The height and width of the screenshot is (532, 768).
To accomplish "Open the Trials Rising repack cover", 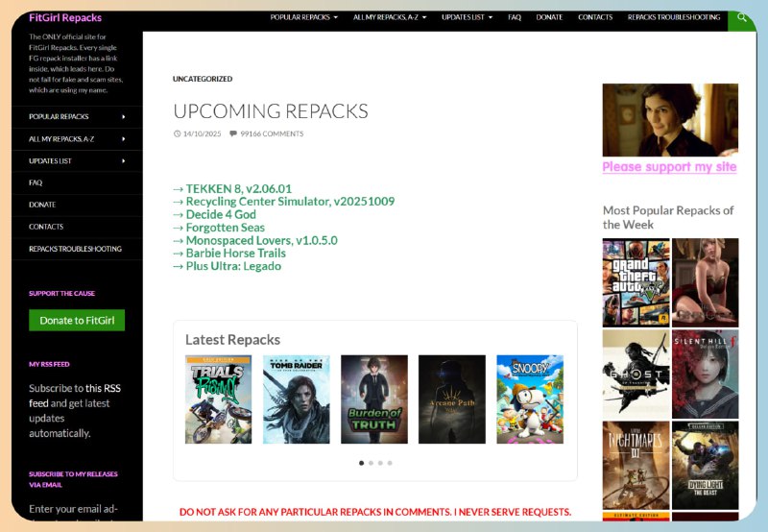I will 219,399.
